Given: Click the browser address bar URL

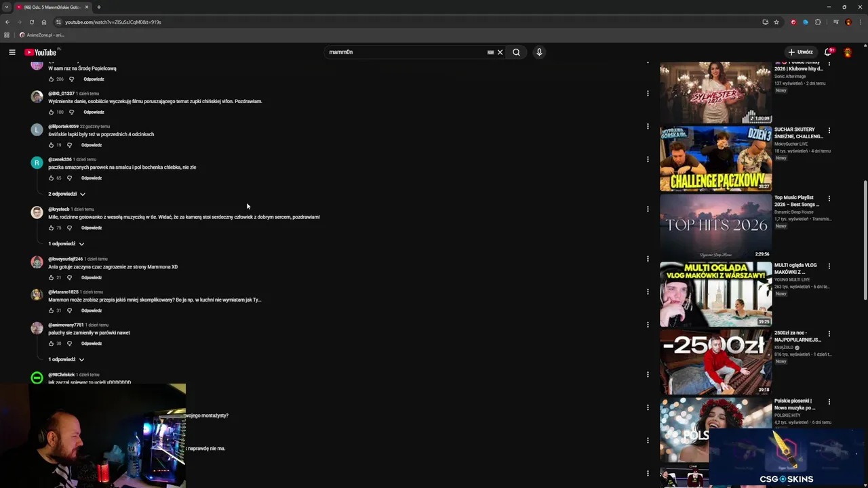Looking at the screenshot, I should pos(113,22).
